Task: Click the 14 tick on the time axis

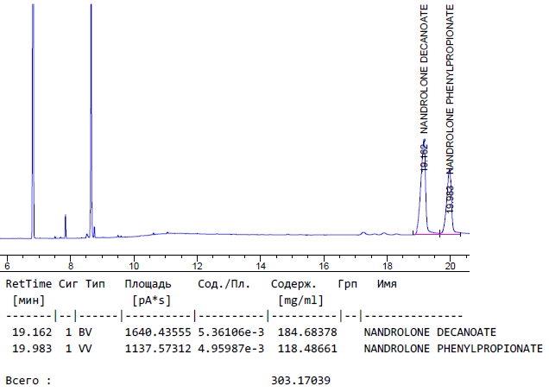Action: click(x=261, y=268)
